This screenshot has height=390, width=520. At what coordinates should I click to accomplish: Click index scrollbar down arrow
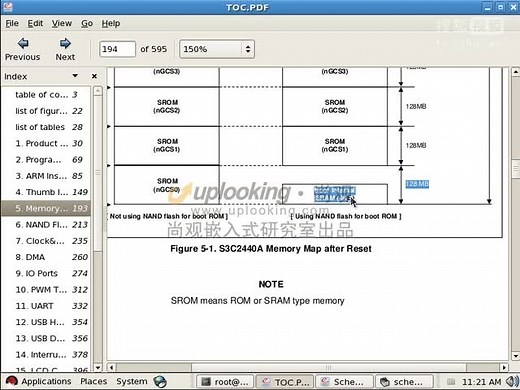(x=98, y=368)
